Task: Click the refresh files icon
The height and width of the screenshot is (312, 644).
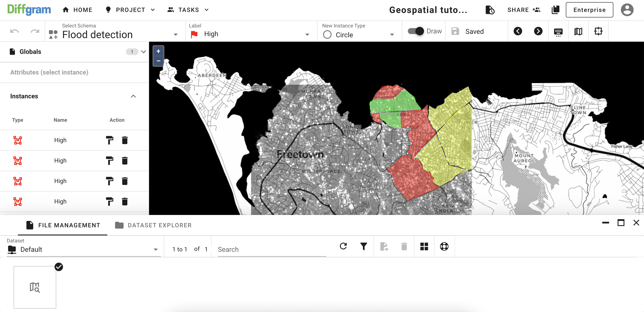Action: pyautogui.click(x=343, y=246)
